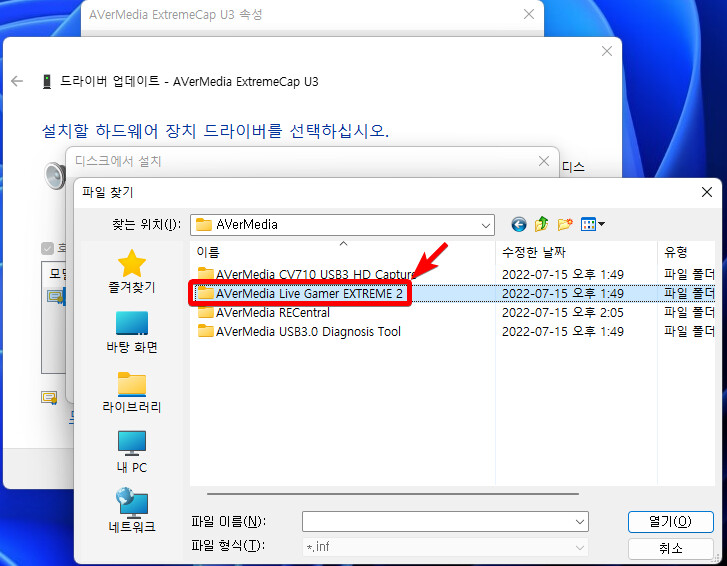Open Desktop (바탕 화면) in sidebar
Image resolution: width=727 pixels, height=566 pixels.
tap(132, 332)
